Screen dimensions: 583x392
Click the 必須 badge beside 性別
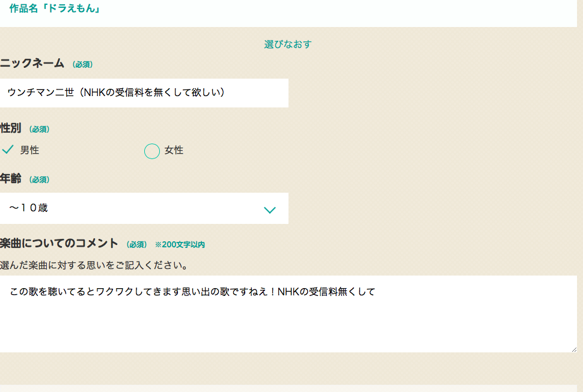(x=39, y=130)
